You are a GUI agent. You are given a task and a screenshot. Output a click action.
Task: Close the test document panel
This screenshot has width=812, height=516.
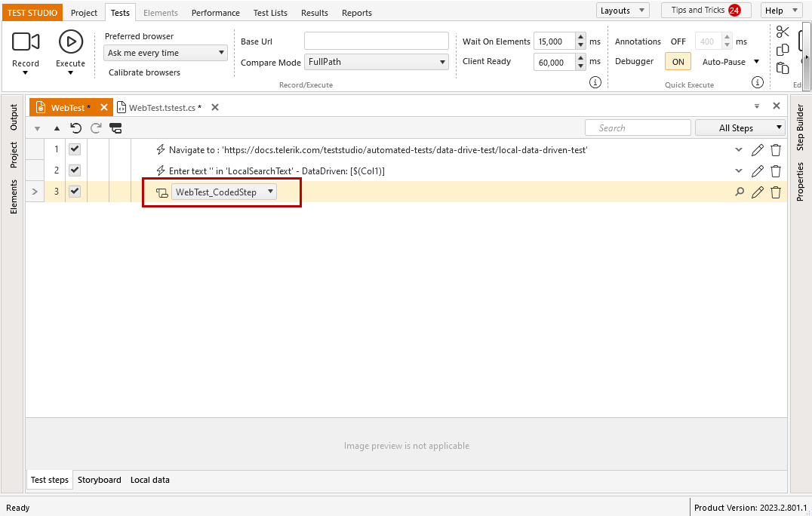777,106
